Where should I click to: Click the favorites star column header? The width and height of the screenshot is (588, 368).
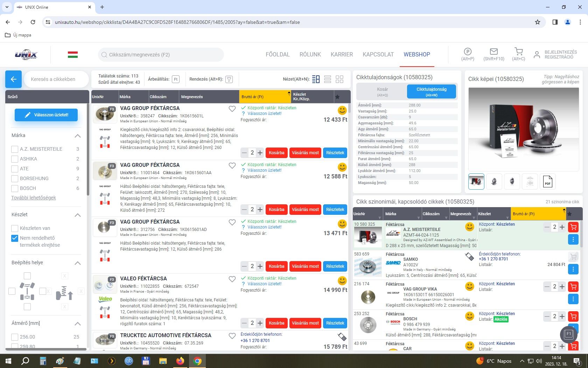[x=337, y=97]
